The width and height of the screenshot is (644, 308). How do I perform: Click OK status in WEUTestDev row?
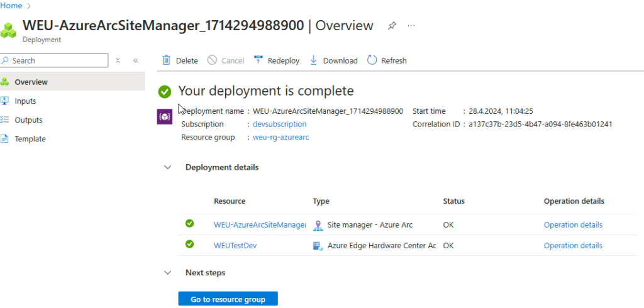click(448, 246)
